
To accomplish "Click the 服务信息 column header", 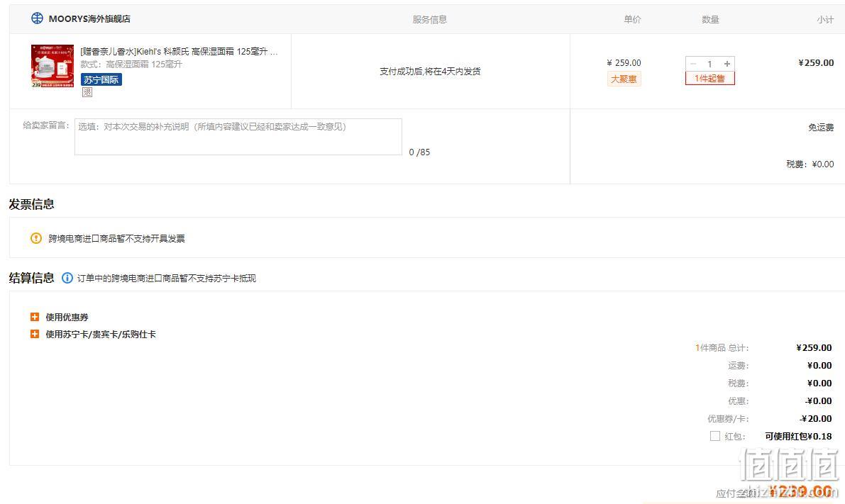I will coord(429,19).
